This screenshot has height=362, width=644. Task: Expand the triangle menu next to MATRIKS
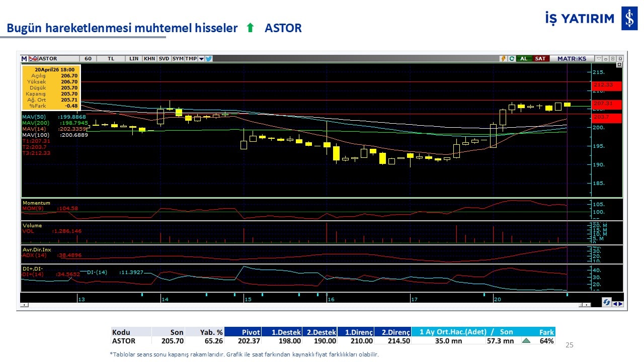[x=598, y=59]
